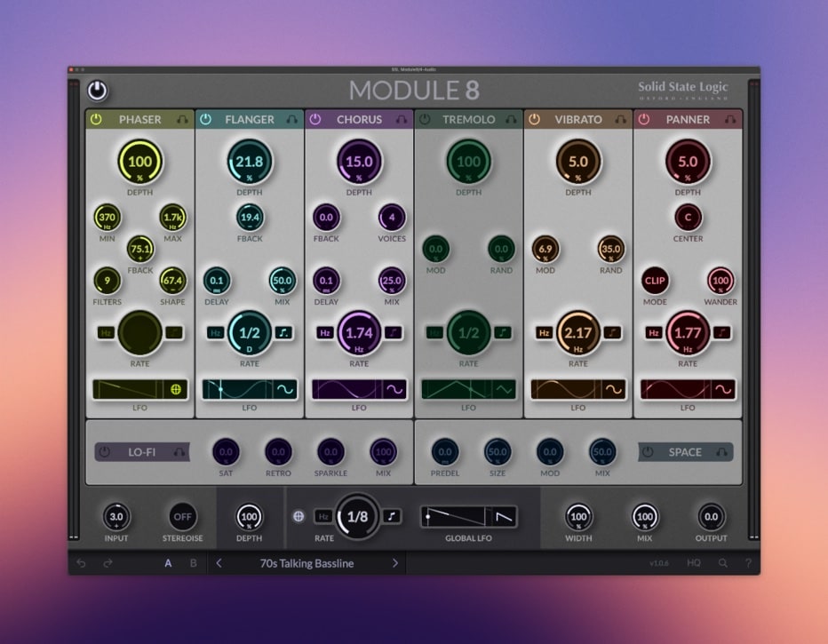This screenshot has height=644, width=828.
Task: Disable the Chorus module power switch
Action: (x=315, y=119)
